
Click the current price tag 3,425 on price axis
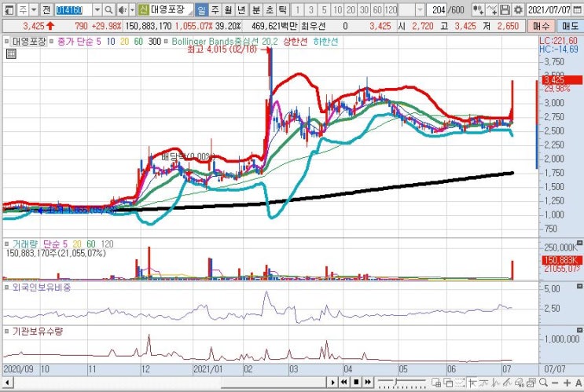click(562, 80)
